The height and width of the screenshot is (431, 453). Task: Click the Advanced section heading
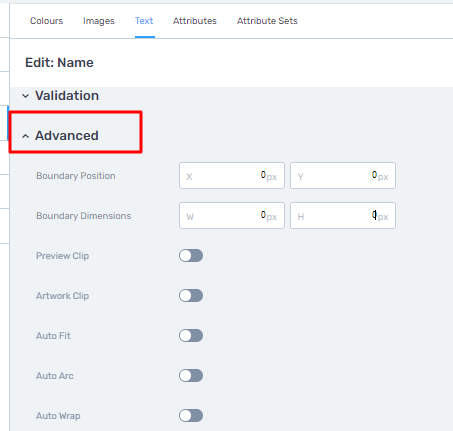pos(67,136)
